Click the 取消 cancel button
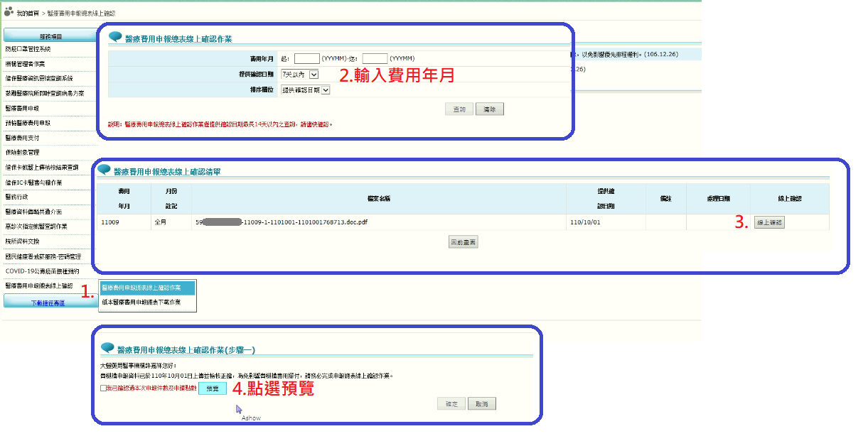The image size is (868, 441). 482,403
